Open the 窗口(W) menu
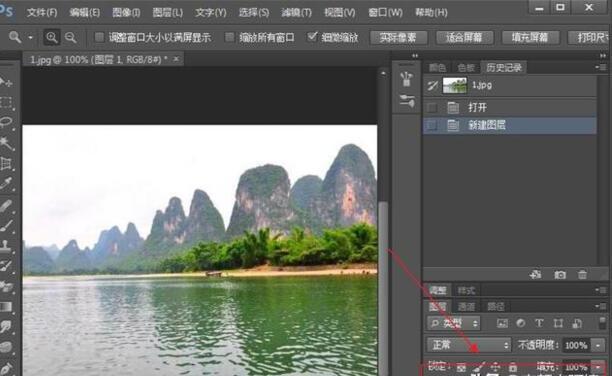Screen dimensions: 612x376 [x=385, y=12]
